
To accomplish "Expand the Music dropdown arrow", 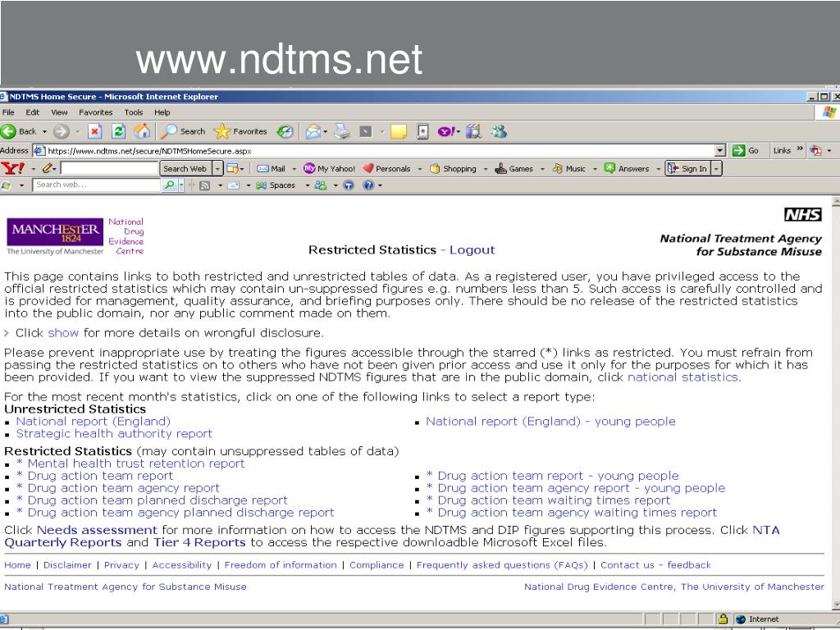I will pos(595,169).
